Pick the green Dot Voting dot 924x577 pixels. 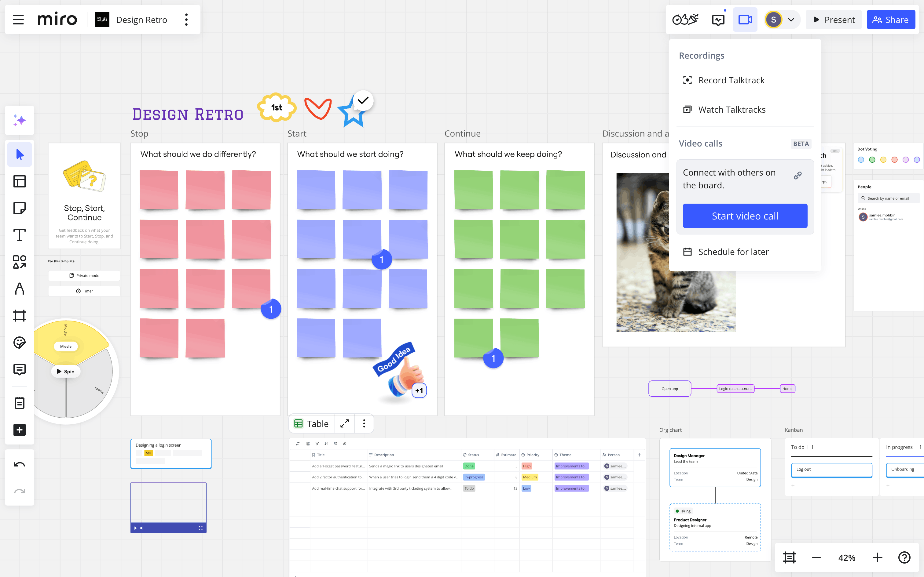[x=872, y=160]
